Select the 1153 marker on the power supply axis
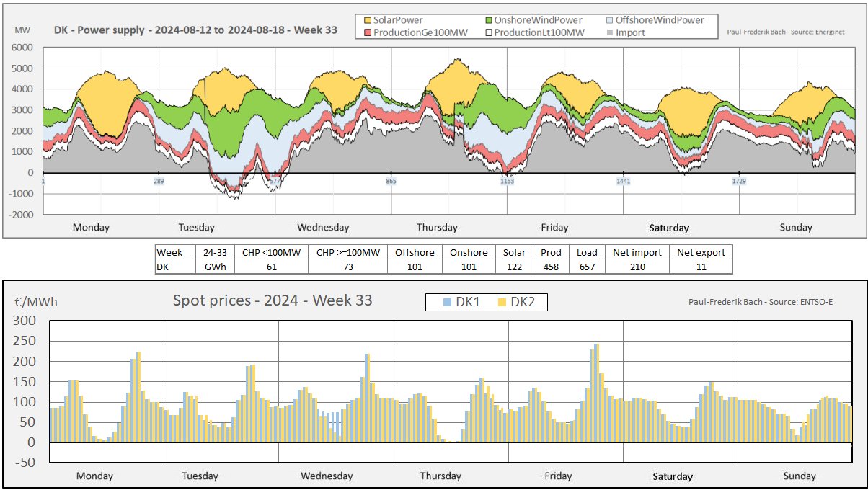868x490 pixels. point(508,182)
